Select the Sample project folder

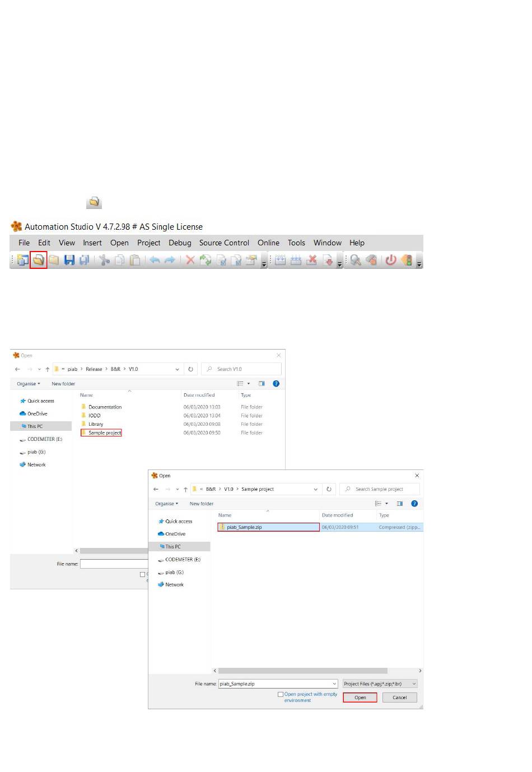[101, 432]
